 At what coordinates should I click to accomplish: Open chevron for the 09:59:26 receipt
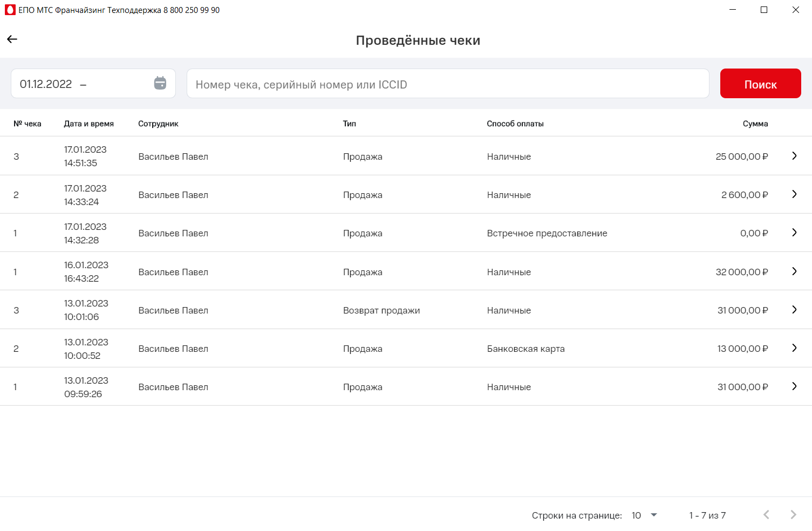(794, 386)
